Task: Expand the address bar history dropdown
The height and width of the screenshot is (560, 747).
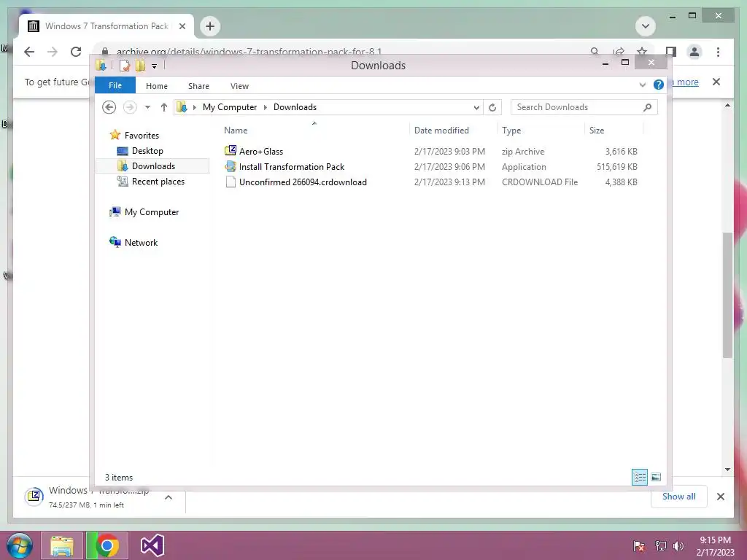Action: click(476, 108)
